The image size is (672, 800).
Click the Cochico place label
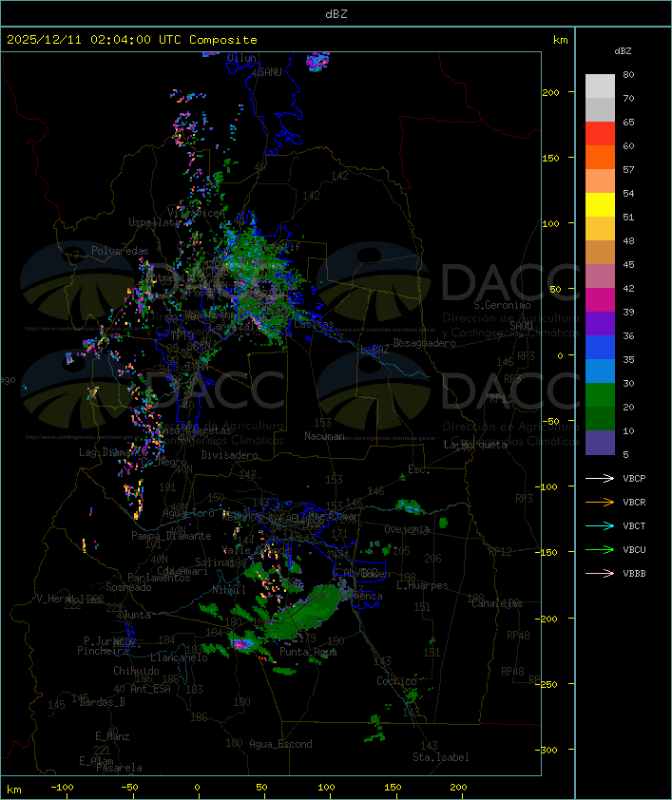coord(396,681)
